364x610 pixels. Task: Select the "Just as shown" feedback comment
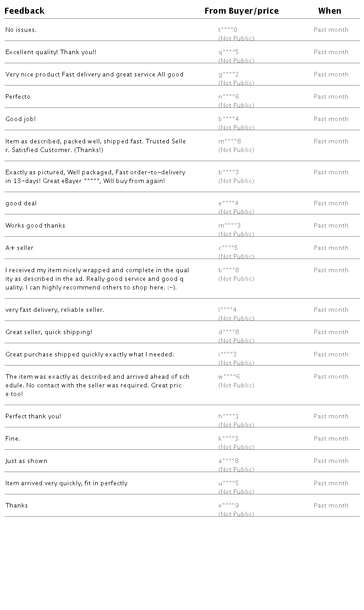click(26, 461)
